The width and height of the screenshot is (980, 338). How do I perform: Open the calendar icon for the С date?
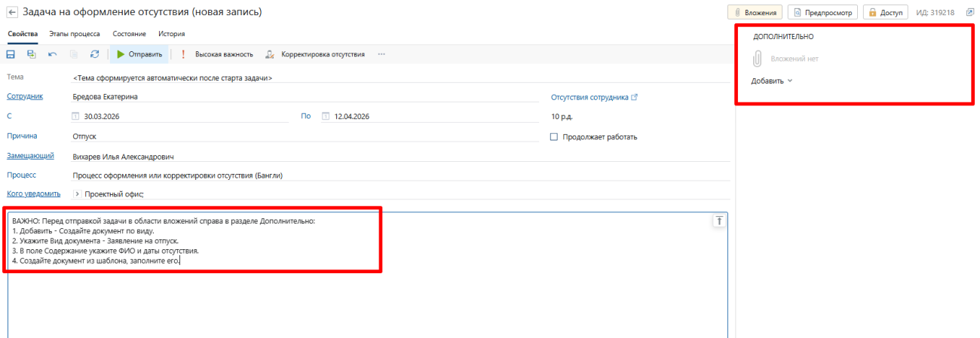tap(75, 117)
